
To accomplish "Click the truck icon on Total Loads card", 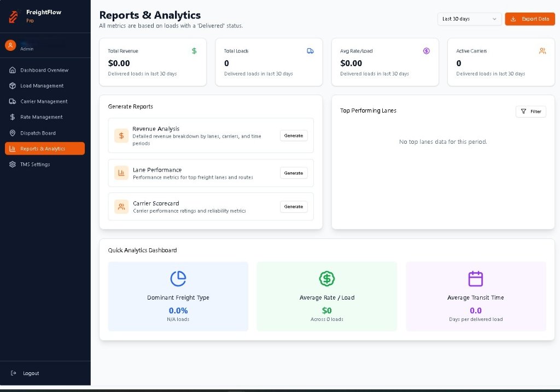I will pyautogui.click(x=311, y=51).
